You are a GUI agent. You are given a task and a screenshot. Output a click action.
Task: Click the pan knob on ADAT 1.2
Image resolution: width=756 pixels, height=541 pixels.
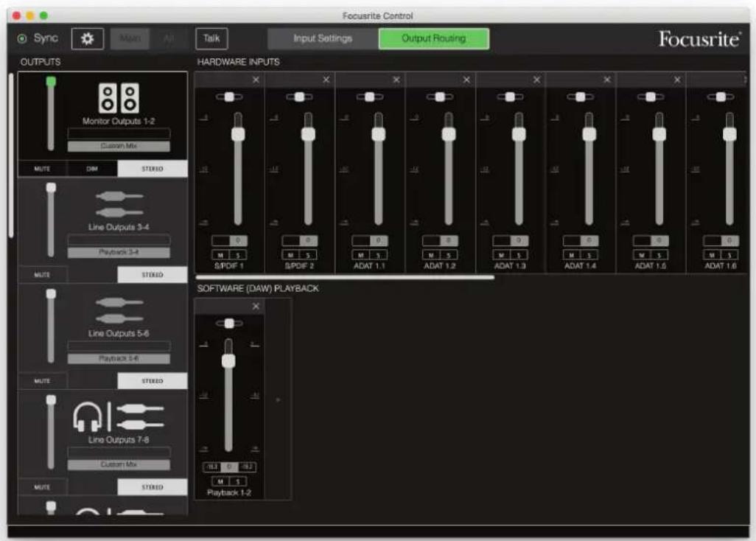(440, 97)
